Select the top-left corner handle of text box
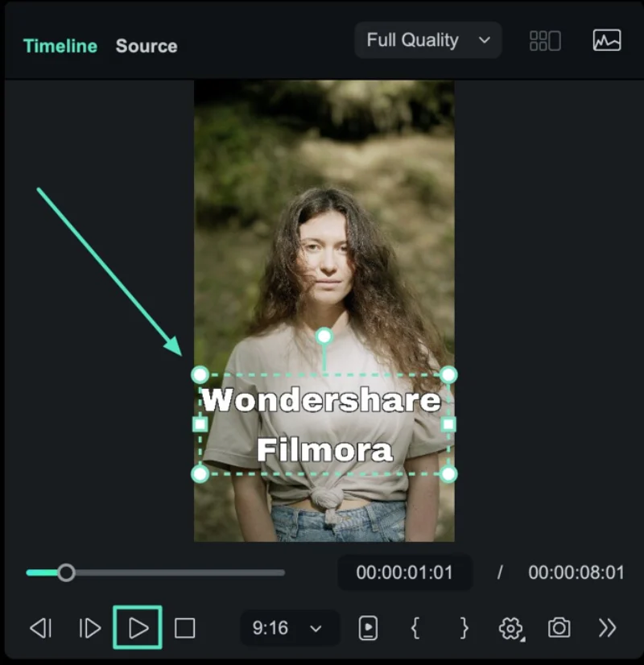644x665 pixels. (200, 375)
